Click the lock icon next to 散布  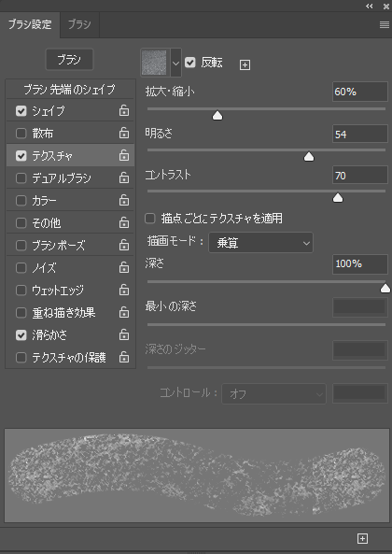(x=124, y=134)
